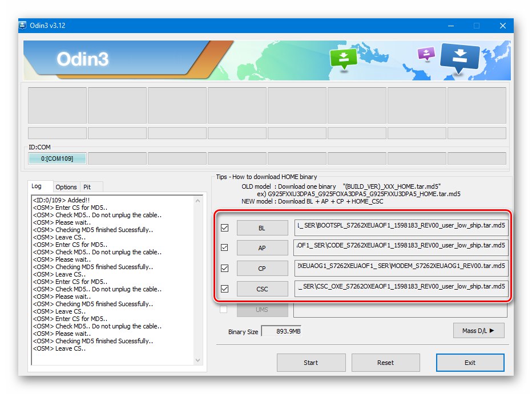Click the "NEW model : Download BL + AP + CP + HOME_CSC" text
Screen dimensions: 532x394
[312, 201]
